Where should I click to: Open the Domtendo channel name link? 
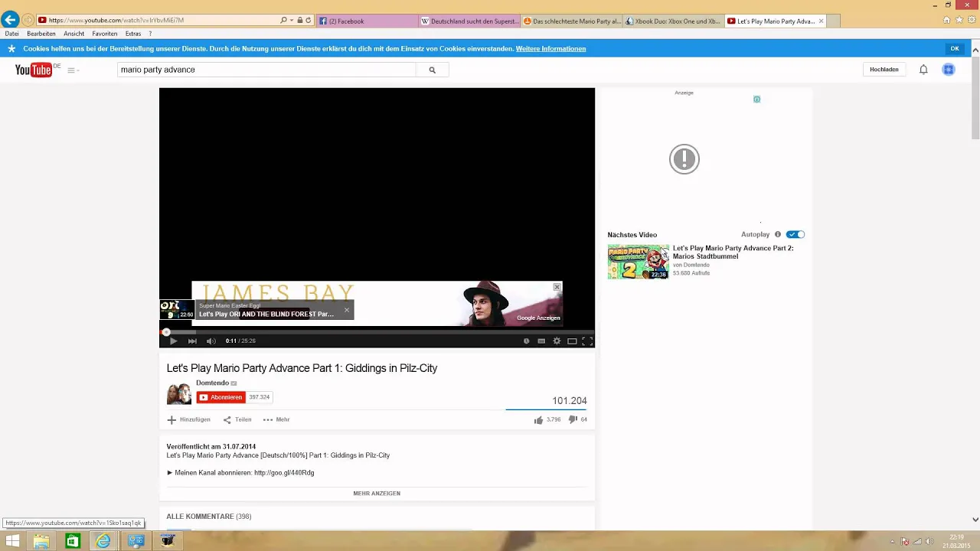(212, 383)
